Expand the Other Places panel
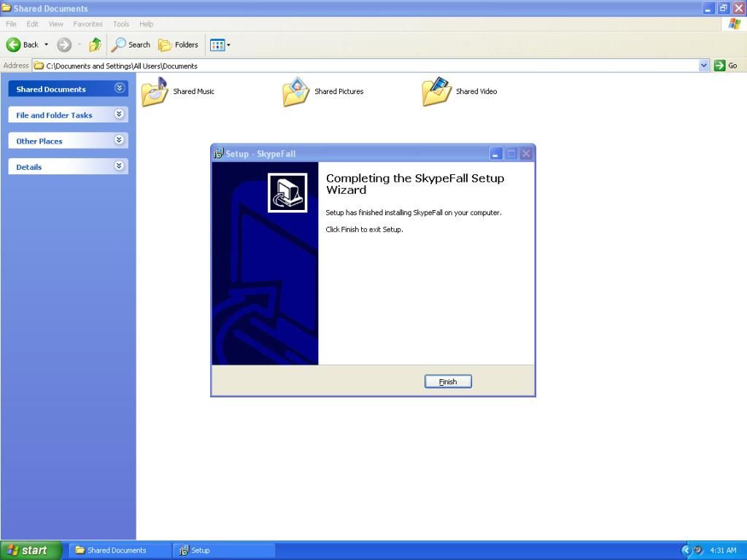This screenshot has width=747, height=560. tap(120, 140)
